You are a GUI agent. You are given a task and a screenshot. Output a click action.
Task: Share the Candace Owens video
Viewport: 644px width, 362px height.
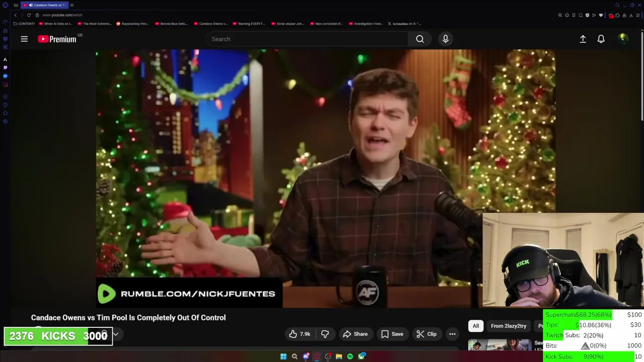(x=355, y=334)
